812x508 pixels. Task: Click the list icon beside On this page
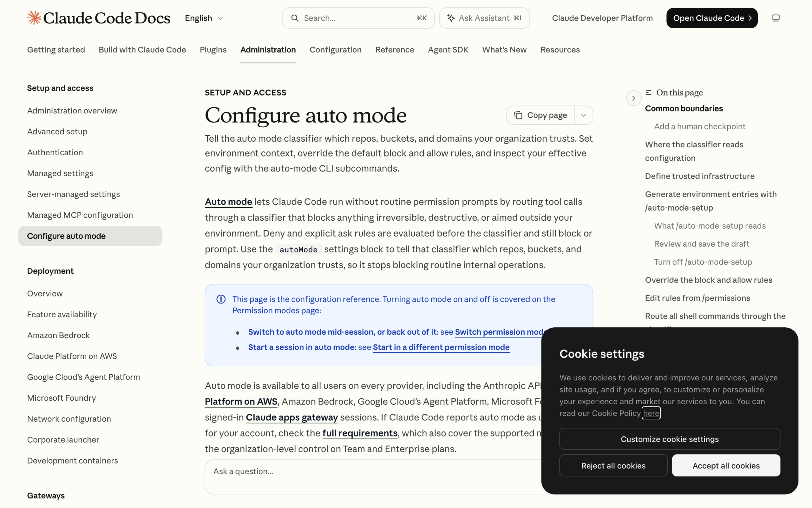[648, 92]
